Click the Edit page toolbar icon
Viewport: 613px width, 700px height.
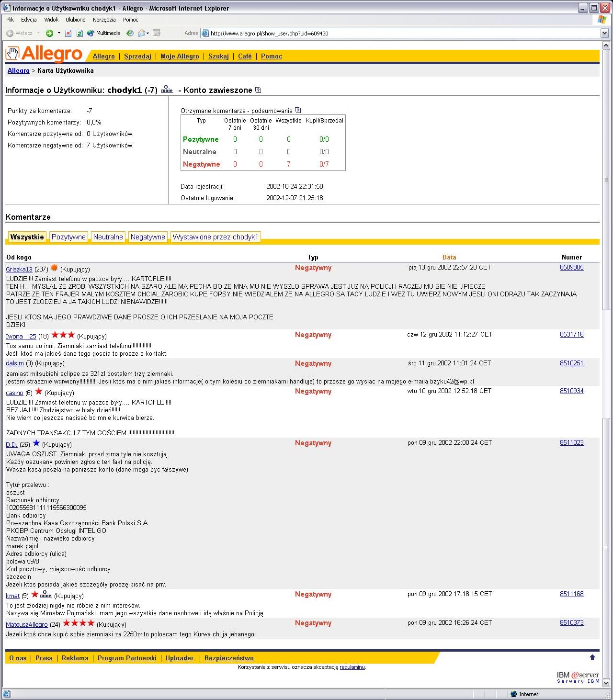click(157, 34)
